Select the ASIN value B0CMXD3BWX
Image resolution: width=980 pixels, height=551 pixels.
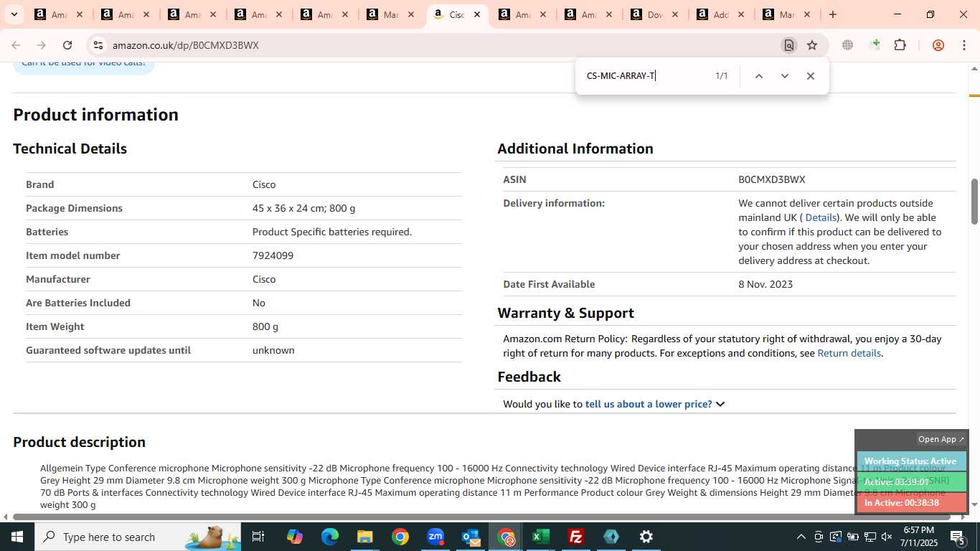772,179
